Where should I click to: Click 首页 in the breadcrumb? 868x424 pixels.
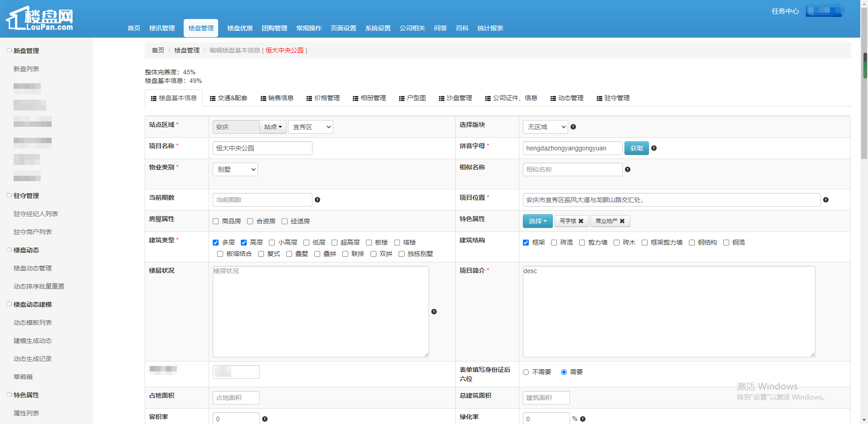158,50
